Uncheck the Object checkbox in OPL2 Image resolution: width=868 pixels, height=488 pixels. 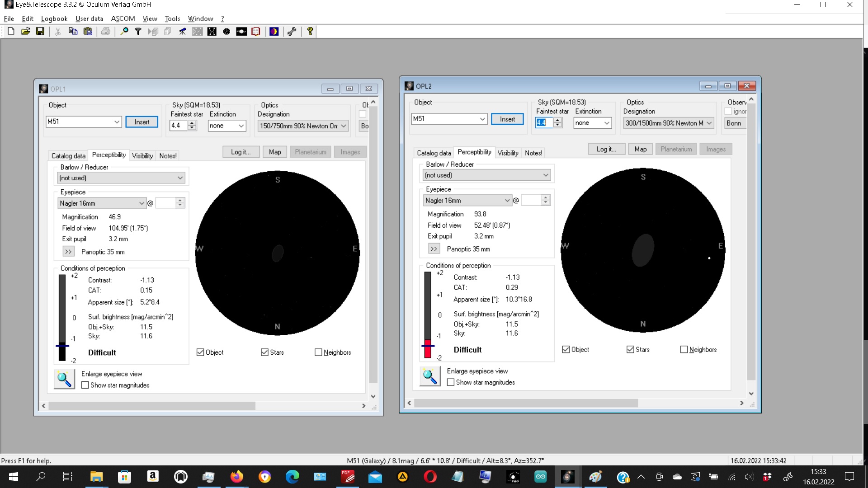pos(566,350)
